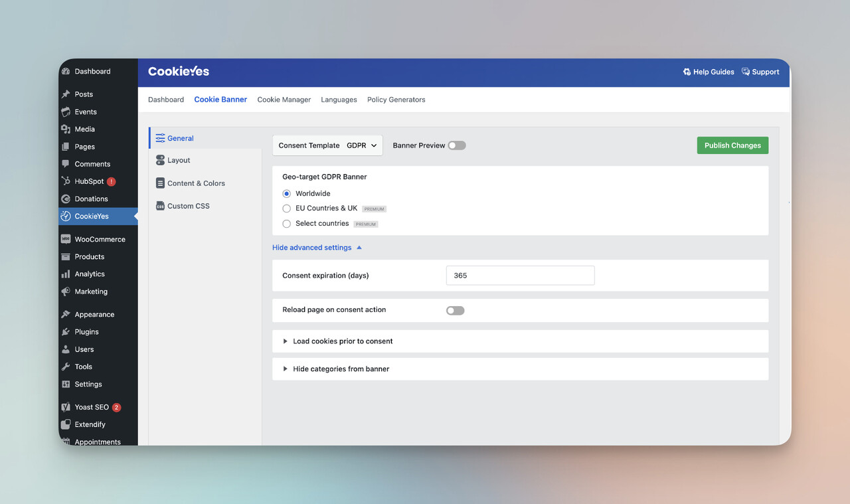Switch to the Languages tab
The width and height of the screenshot is (850, 504).
point(339,100)
